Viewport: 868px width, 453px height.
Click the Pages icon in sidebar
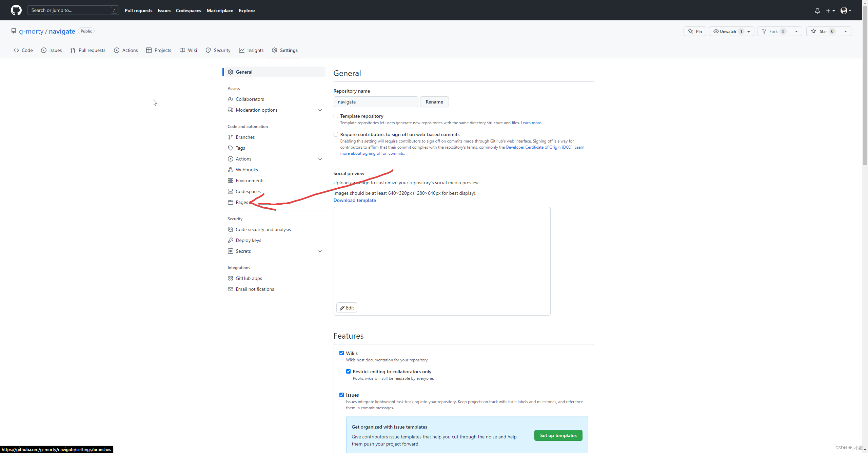(x=230, y=202)
